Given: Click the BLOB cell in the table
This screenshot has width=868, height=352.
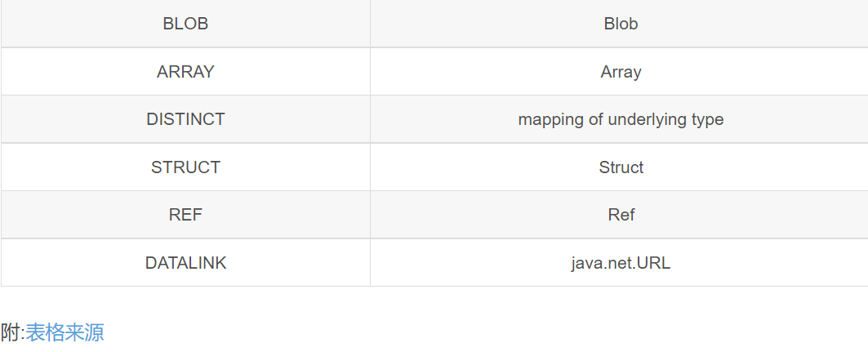Looking at the screenshot, I should [185, 24].
